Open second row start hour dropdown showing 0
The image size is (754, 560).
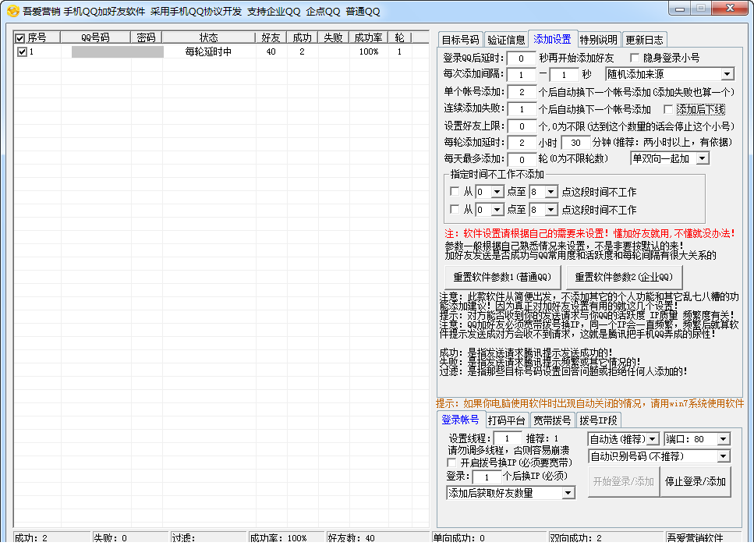[489, 210]
